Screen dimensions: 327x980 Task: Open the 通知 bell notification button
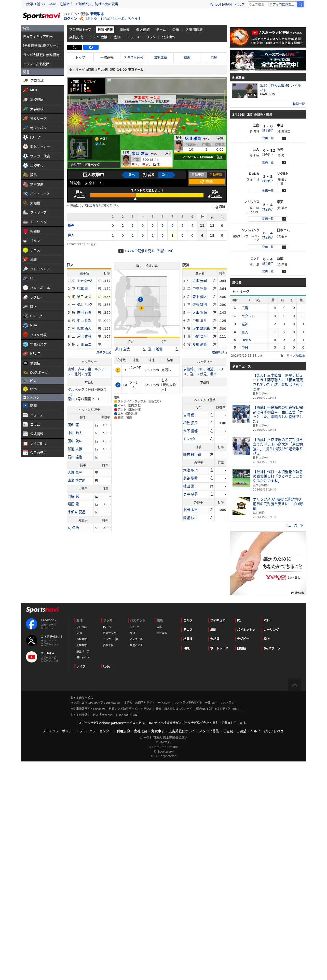(220, 207)
